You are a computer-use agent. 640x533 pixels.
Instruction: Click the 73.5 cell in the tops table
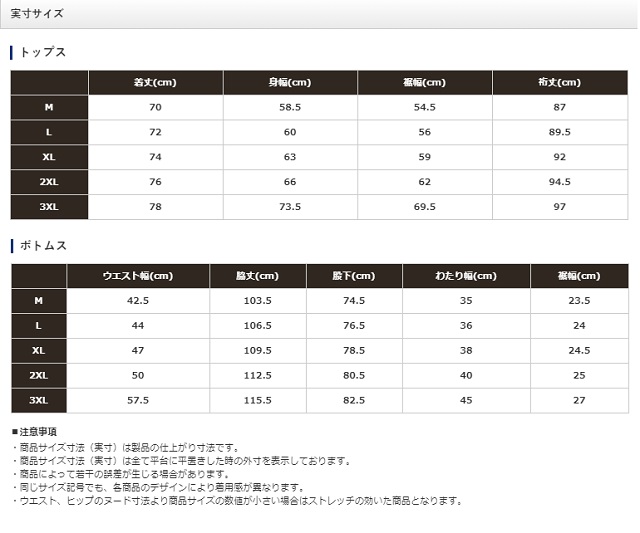[290, 207]
